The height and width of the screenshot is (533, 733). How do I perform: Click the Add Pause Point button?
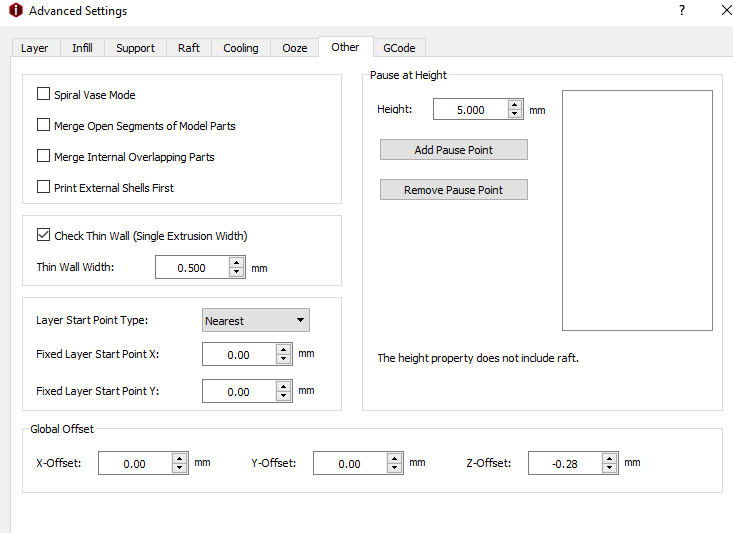pyautogui.click(x=453, y=150)
